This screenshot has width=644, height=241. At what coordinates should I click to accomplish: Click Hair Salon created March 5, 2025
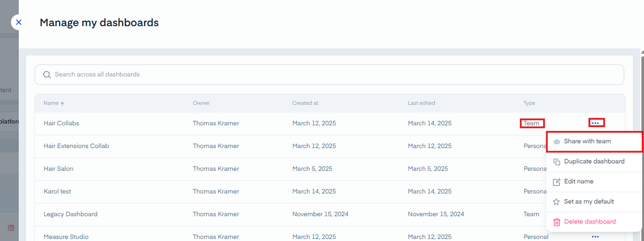pos(312,169)
